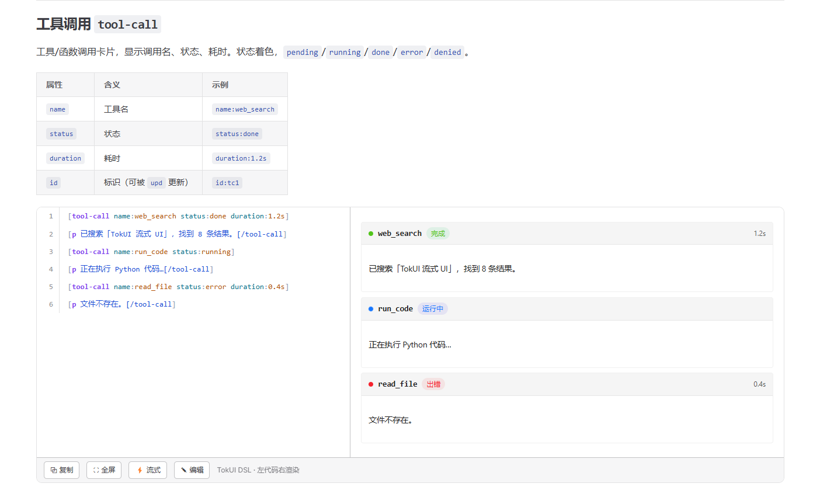Click the upd tag in the table
Screen dimensions: 820x504
coord(157,183)
